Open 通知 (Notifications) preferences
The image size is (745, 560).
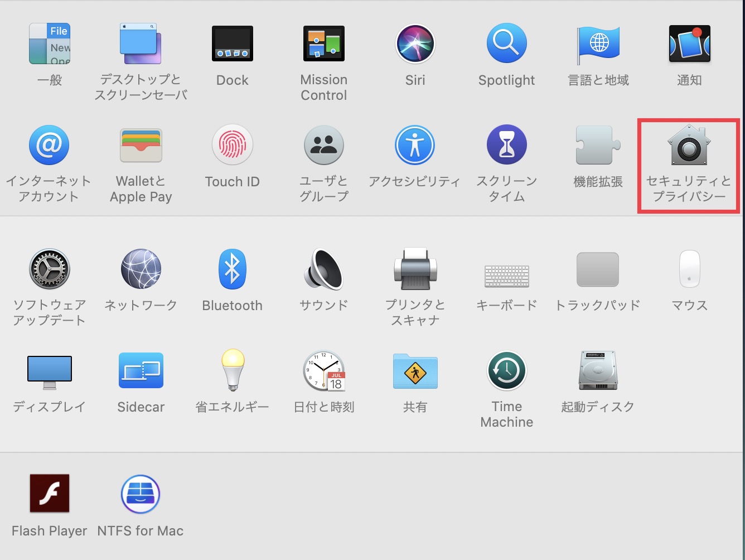click(690, 44)
